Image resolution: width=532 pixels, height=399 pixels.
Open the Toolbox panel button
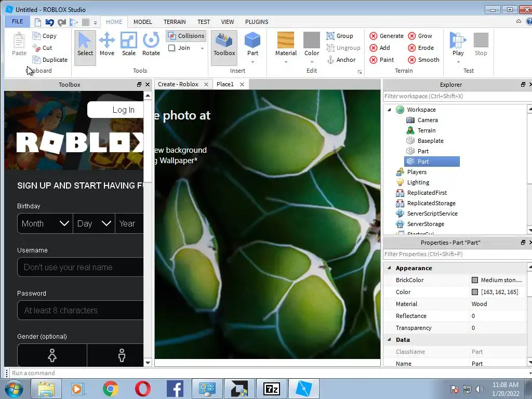pyautogui.click(x=224, y=47)
